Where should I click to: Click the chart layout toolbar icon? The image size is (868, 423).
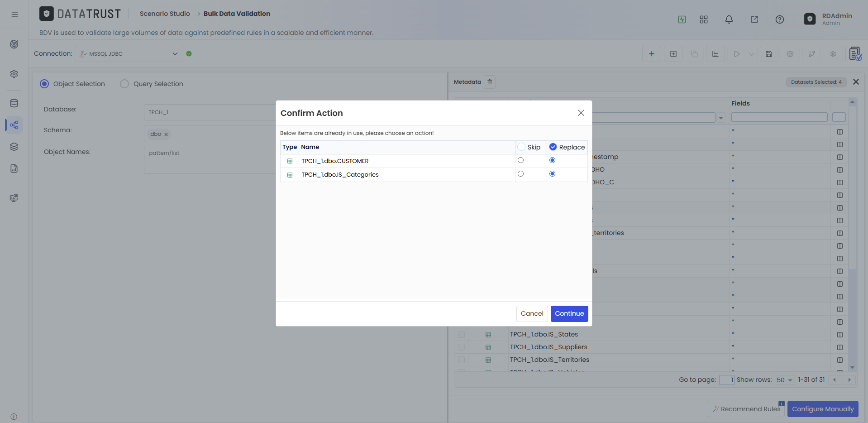(715, 54)
